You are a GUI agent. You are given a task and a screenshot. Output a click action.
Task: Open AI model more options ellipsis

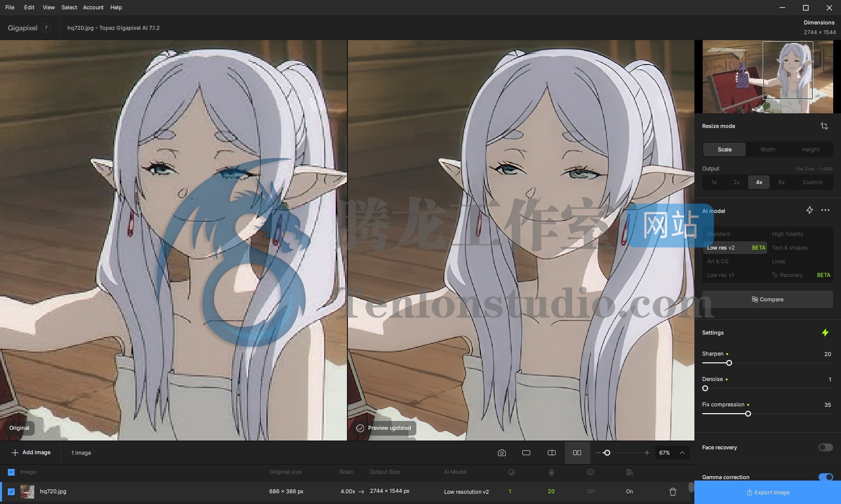pyautogui.click(x=825, y=210)
